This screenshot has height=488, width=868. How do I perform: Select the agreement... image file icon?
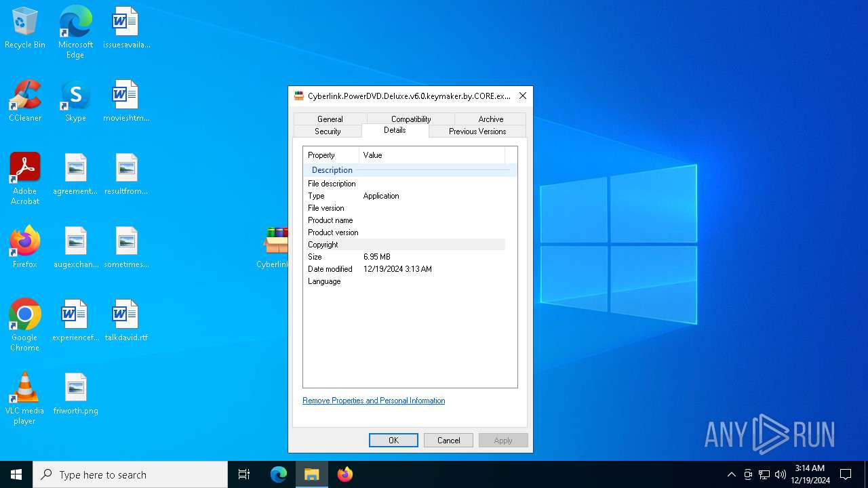click(75, 175)
